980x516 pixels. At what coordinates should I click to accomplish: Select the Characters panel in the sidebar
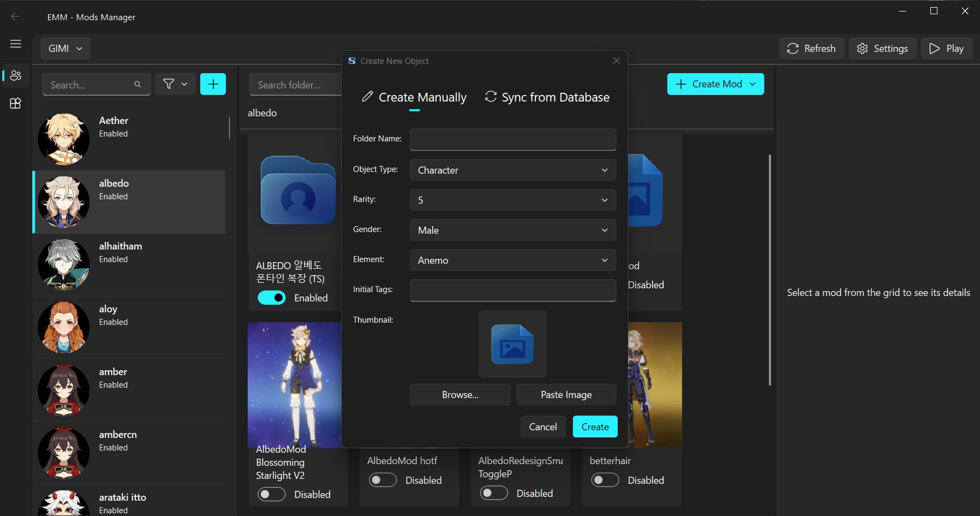click(15, 76)
